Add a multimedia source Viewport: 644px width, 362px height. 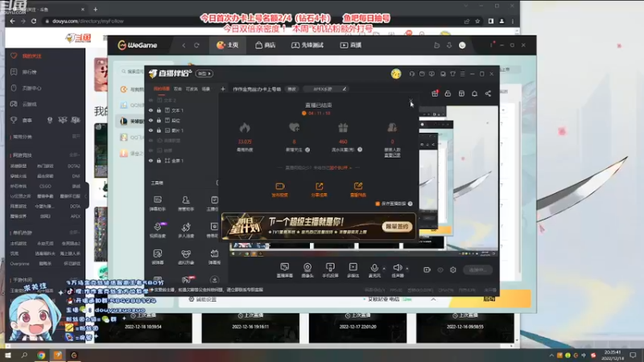353,270
